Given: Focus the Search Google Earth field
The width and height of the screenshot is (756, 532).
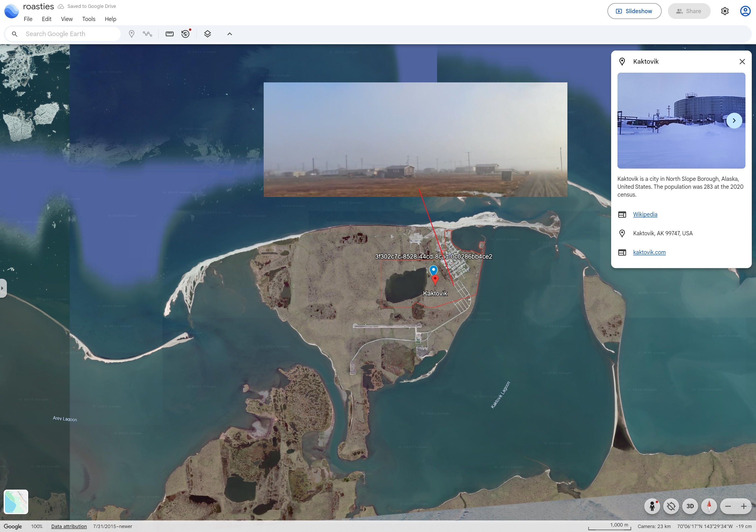Looking at the screenshot, I should (x=63, y=34).
